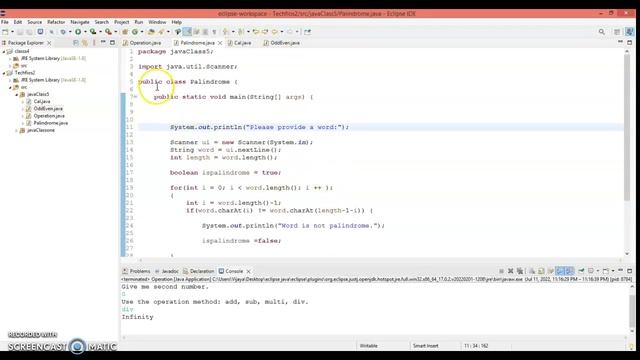Screen dimensions: 640x360
Task: Switch to the Java perspective icon
Action: (629, 32)
